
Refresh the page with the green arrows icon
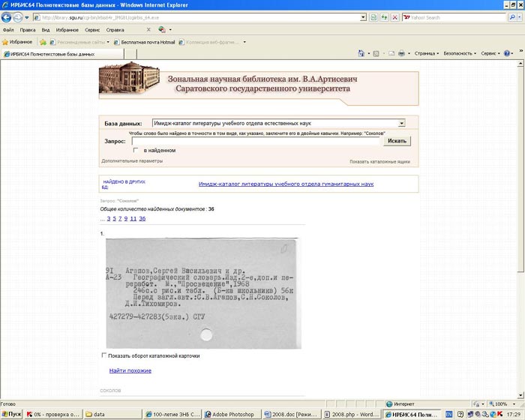[384, 17]
